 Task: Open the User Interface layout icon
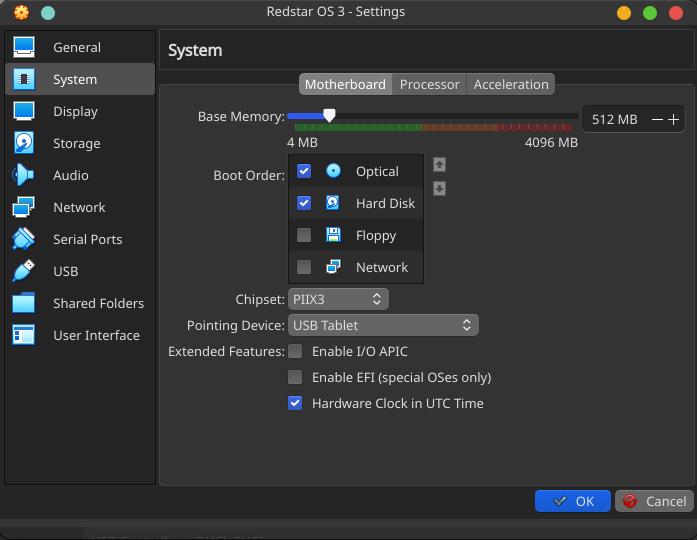coord(24,335)
